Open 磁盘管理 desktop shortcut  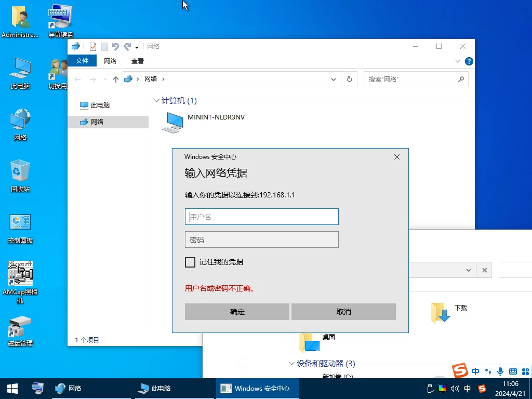pos(20,331)
